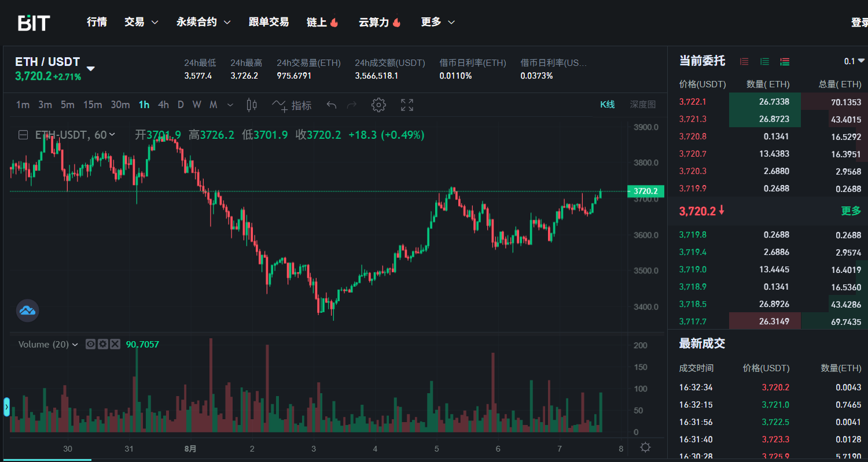This screenshot has width=868, height=462.
Task: Show sell orders only in order book
Action: click(745, 61)
